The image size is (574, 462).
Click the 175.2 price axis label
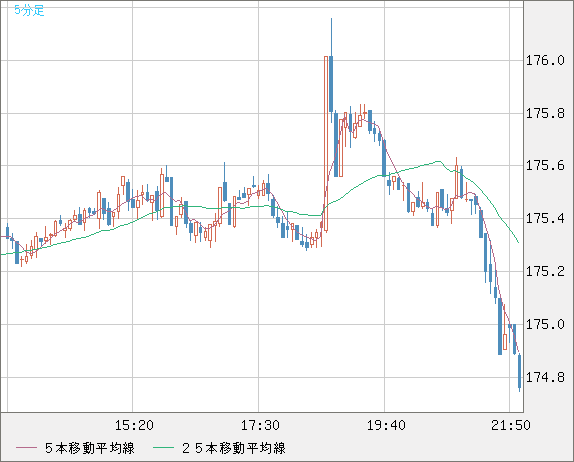(x=545, y=272)
